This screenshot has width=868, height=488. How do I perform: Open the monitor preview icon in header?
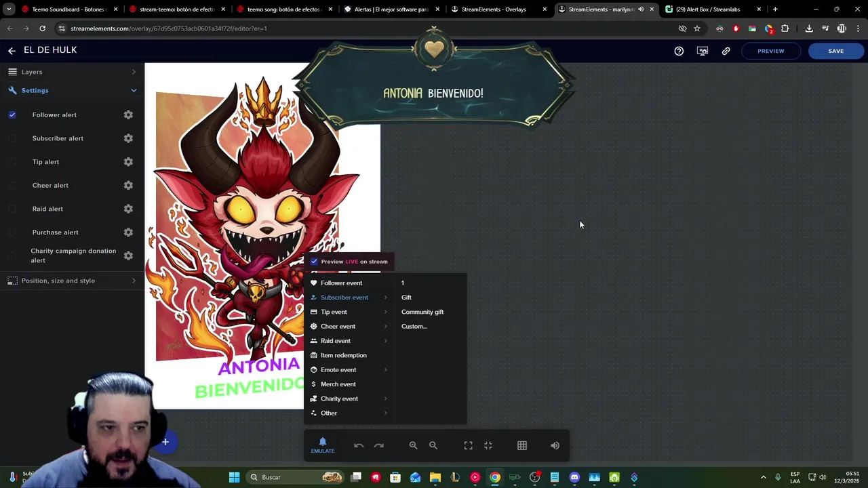click(x=703, y=51)
